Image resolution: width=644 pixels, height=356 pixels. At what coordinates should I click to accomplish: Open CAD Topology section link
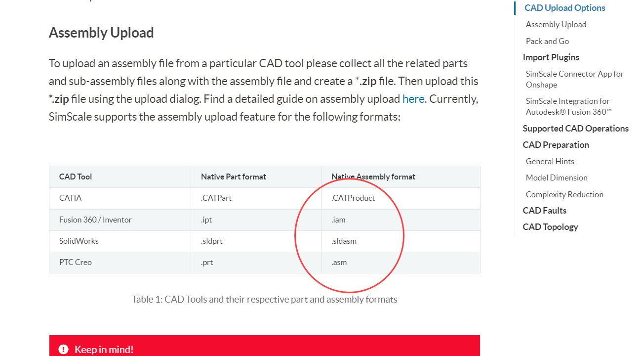(550, 227)
